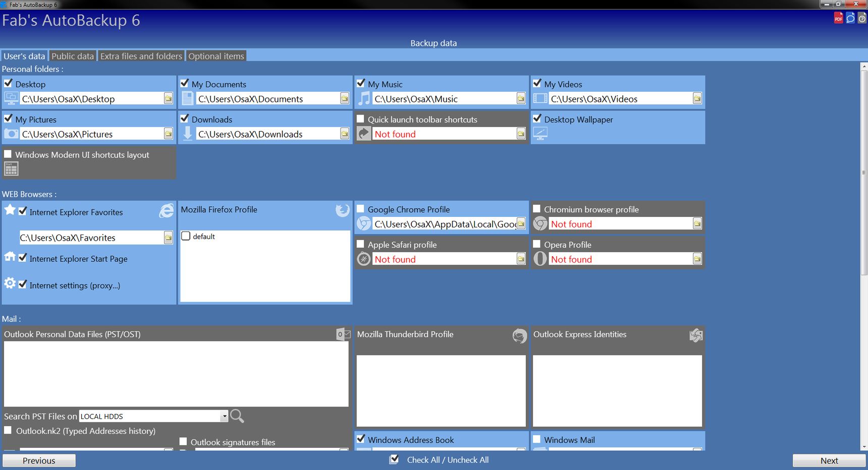
Task: Click the Desktop Wallpaper monitor icon
Action: point(540,134)
